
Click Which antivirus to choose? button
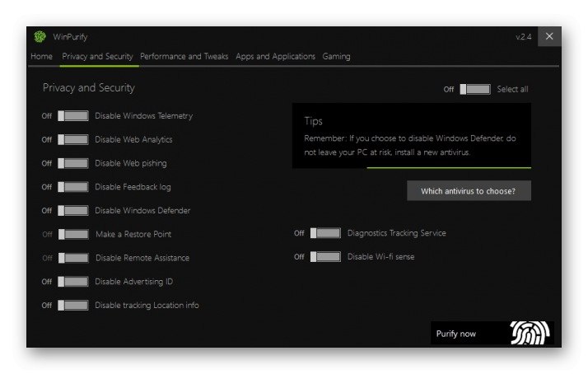(469, 191)
